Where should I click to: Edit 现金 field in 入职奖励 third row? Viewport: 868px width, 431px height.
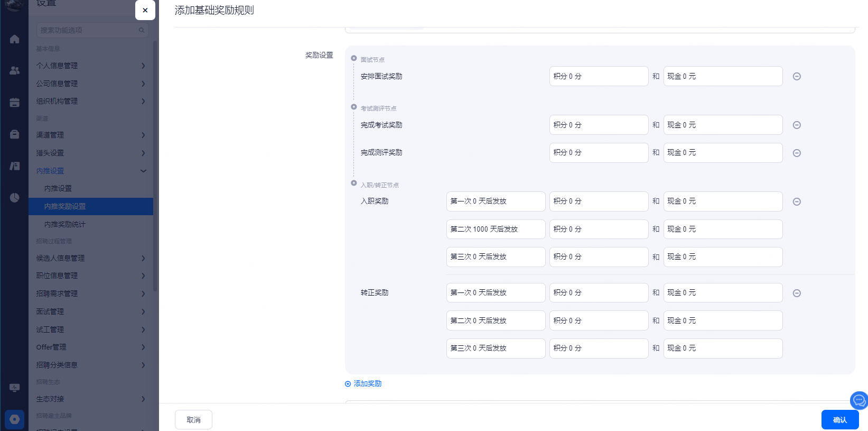point(723,257)
